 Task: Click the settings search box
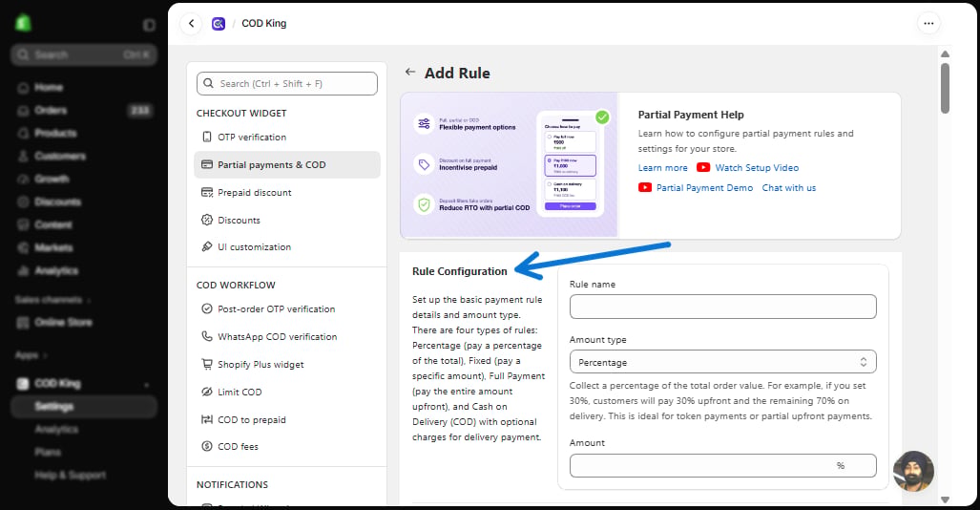click(x=287, y=83)
